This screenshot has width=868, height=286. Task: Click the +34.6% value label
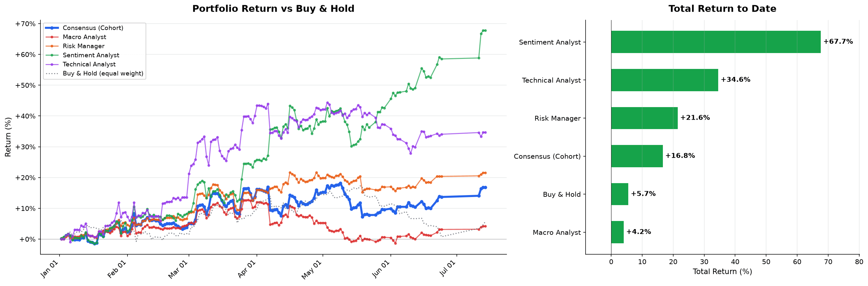736,80
